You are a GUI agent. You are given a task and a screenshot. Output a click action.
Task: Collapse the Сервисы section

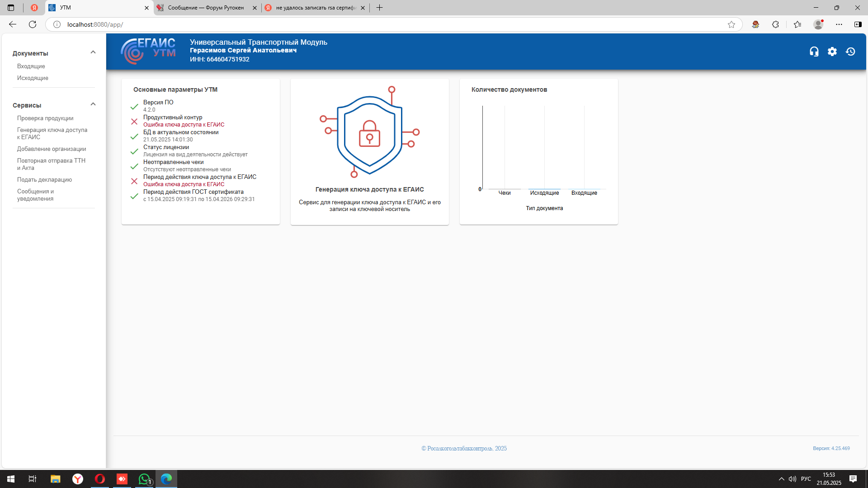(x=93, y=104)
